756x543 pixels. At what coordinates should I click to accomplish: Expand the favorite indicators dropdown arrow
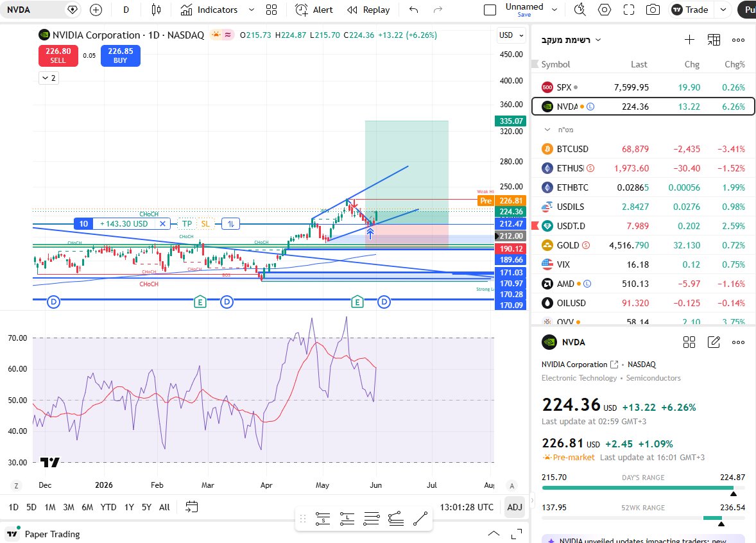click(x=251, y=10)
